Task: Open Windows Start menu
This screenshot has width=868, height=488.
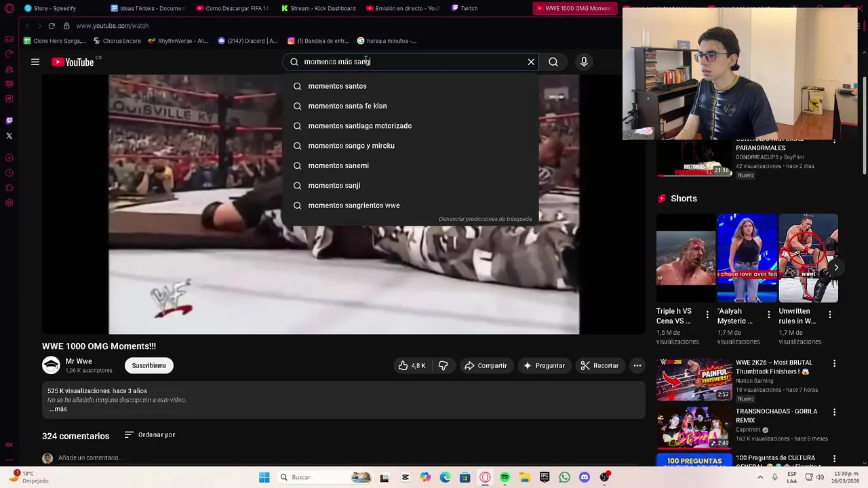Action: 264,477
